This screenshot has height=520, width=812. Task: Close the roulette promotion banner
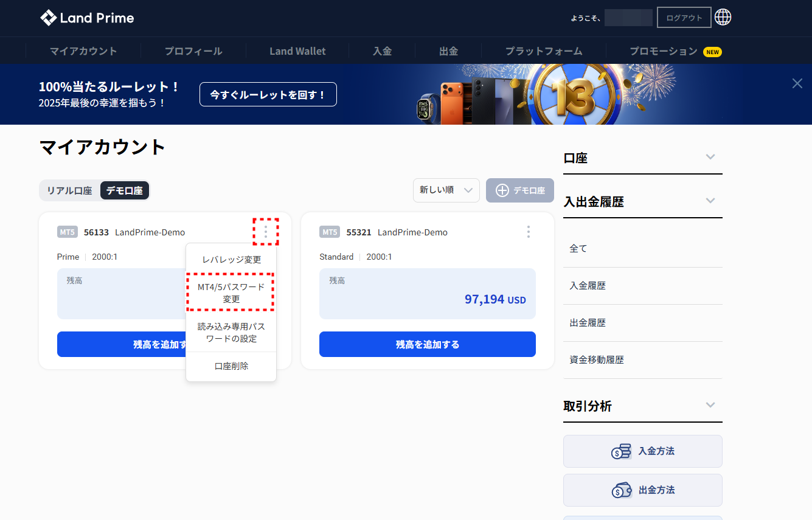pos(797,84)
